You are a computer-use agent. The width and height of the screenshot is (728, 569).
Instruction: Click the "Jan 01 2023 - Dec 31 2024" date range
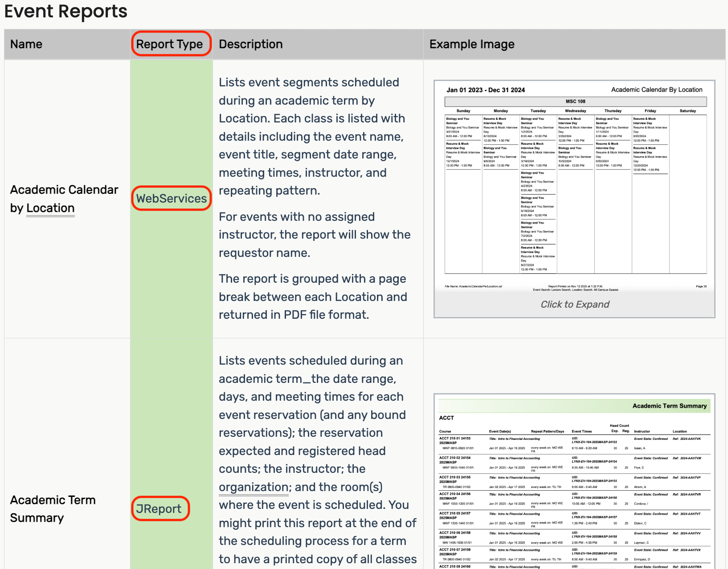pyautogui.click(x=486, y=89)
